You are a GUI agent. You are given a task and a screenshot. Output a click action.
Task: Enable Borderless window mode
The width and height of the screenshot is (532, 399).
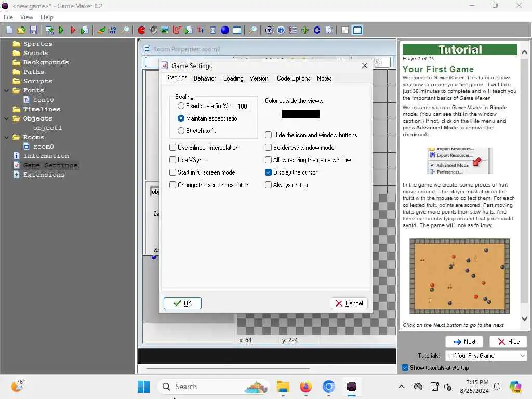pyautogui.click(x=269, y=148)
